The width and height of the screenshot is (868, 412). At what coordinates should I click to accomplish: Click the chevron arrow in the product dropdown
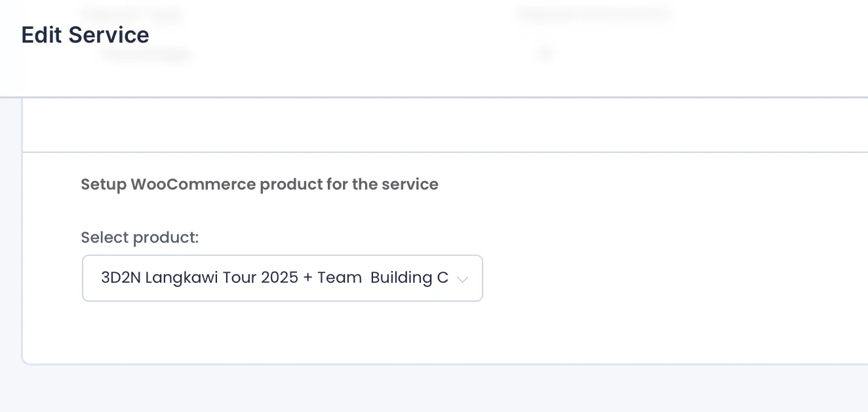click(x=462, y=279)
